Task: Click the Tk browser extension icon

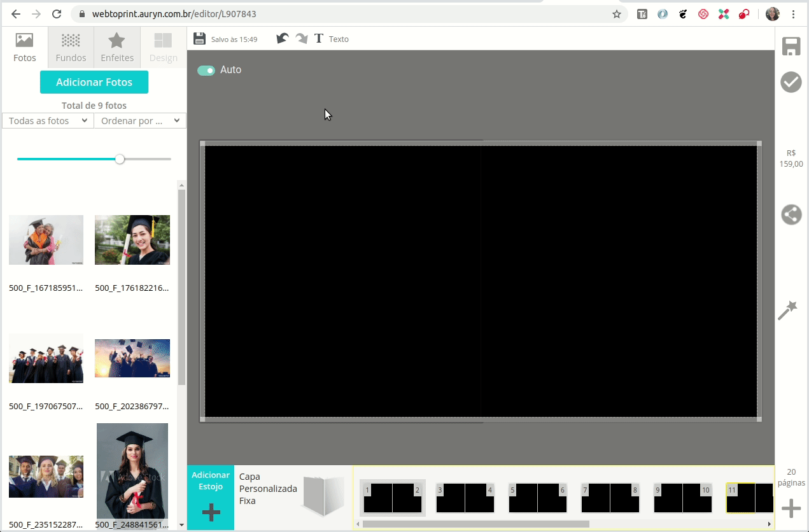Action: pyautogui.click(x=642, y=14)
